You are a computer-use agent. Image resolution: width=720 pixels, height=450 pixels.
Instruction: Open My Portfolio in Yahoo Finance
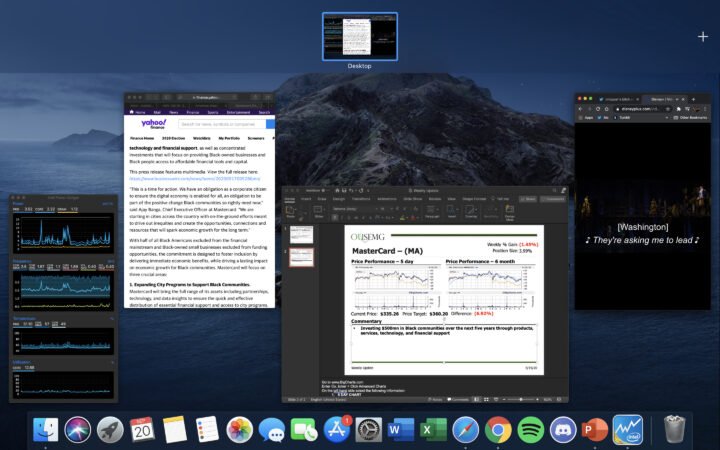click(229, 138)
